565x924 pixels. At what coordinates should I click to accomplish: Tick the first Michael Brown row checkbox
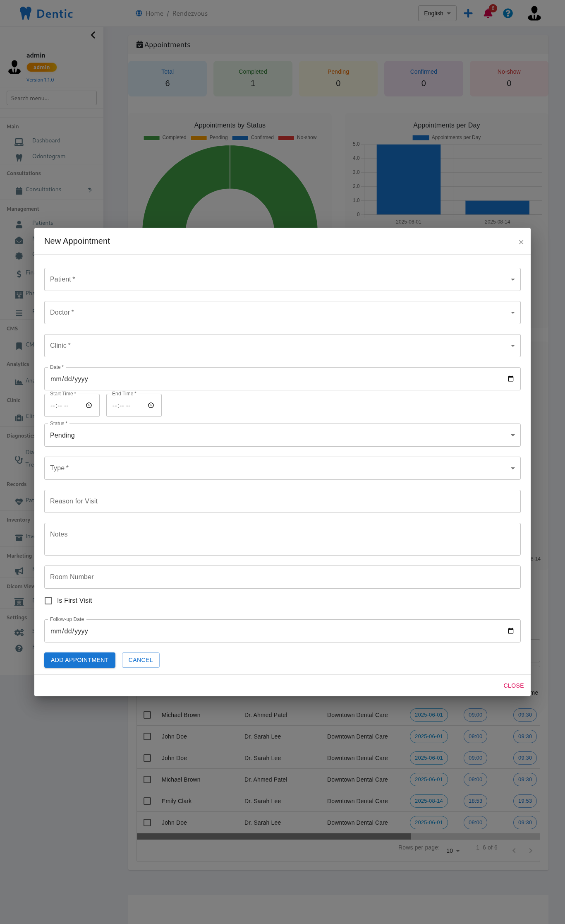(x=147, y=715)
